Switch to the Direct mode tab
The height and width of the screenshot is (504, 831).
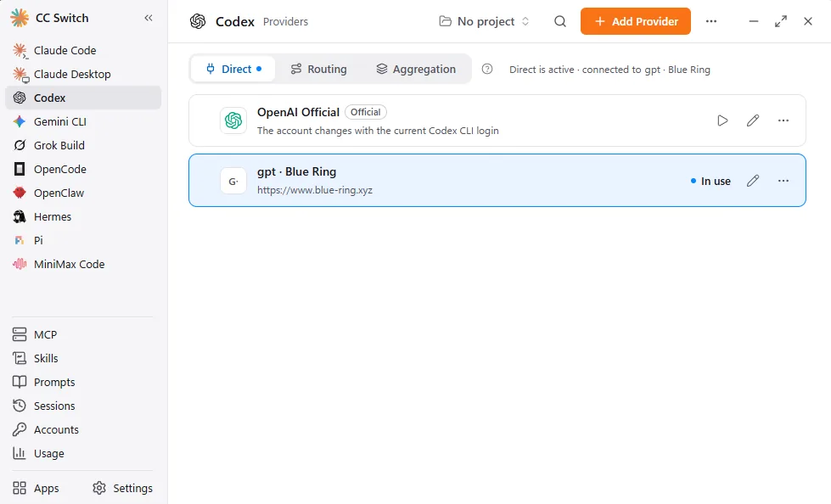pos(233,69)
